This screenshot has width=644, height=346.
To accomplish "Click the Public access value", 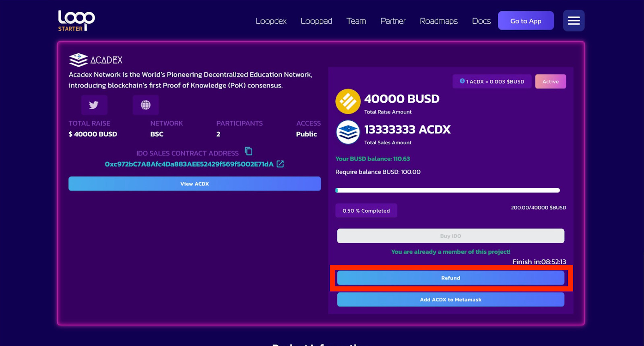I will click(x=307, y=134).
